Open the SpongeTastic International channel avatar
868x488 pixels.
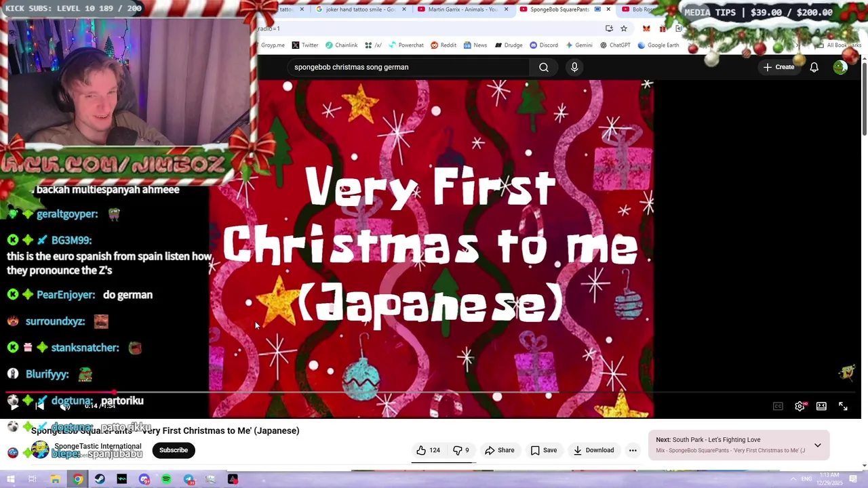pyautogui.click(x=40, y=450)
